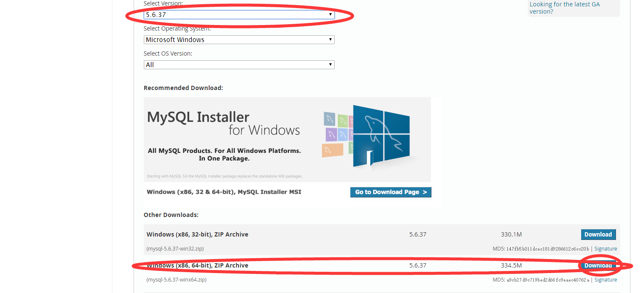Viewport: 644px width, 293px height.
Task: Open the Select Operating System dropdown
Action: point(239,39)
